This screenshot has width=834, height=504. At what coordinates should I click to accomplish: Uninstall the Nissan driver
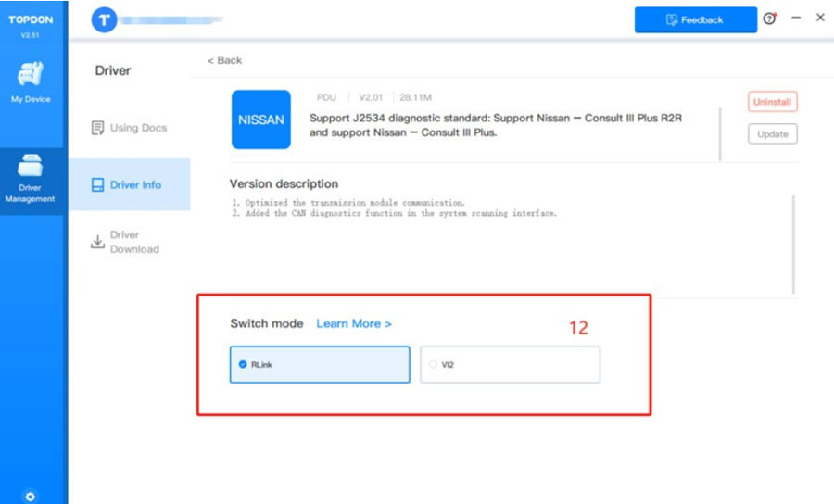point(772,102)
